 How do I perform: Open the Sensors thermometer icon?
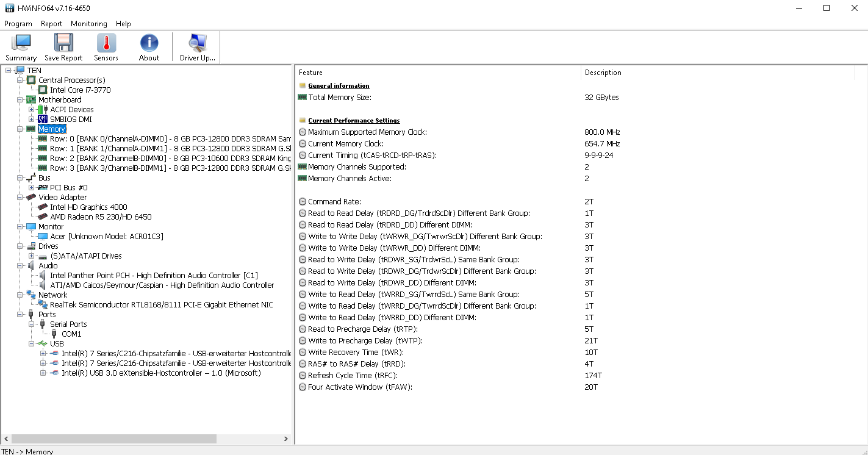click(106, 43)
